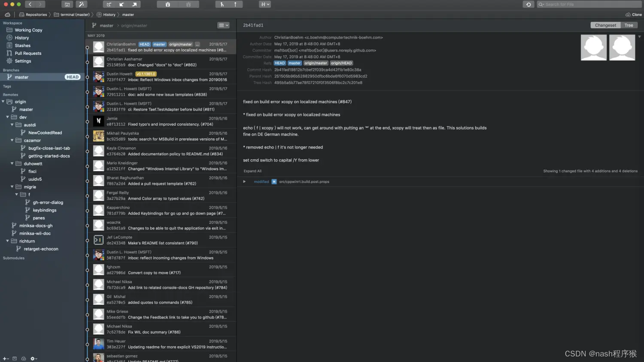Click the Clone button
This screenshot has width=644, height=362.
click(634, 15)
